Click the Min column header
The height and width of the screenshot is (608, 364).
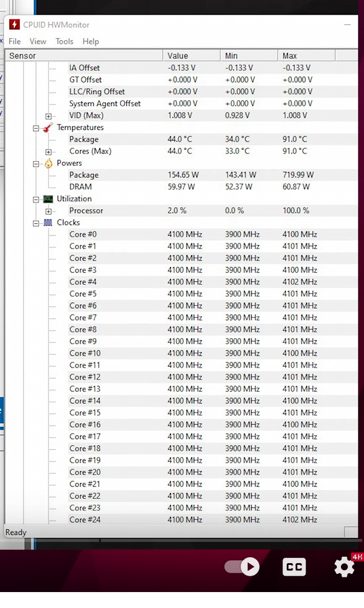click(x=250, y=55)
